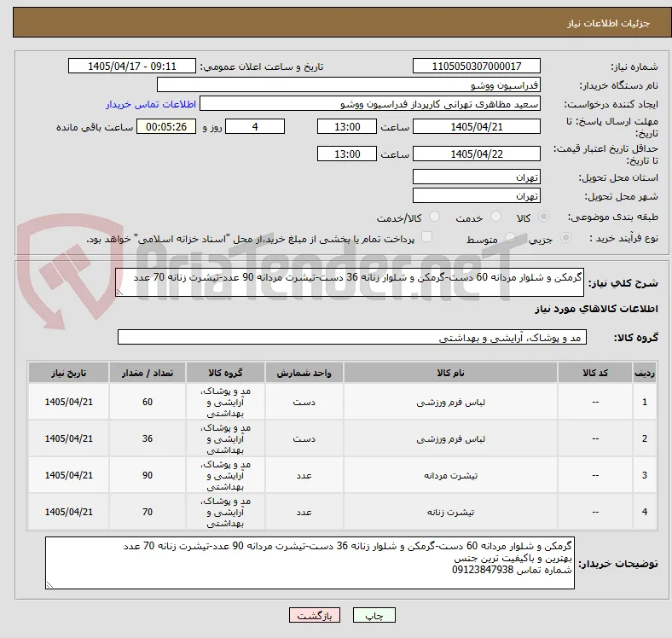The height and width of the screenshot is (638, 672).
Task: Click the جزئیات اطلاعات نیاز page header
Action: tap(609, 23)
